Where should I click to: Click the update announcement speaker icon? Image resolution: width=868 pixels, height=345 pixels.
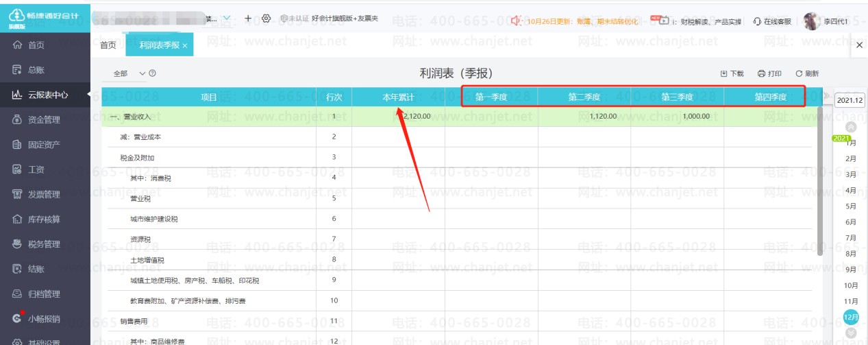point(517,21)
